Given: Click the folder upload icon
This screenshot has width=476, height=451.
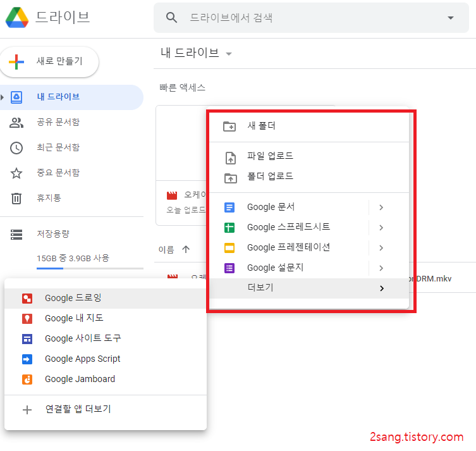Looking at the screenshot, I should [x=230, y=178].
